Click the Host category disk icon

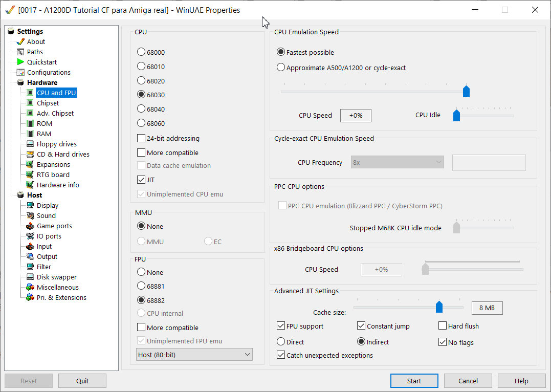21,195
